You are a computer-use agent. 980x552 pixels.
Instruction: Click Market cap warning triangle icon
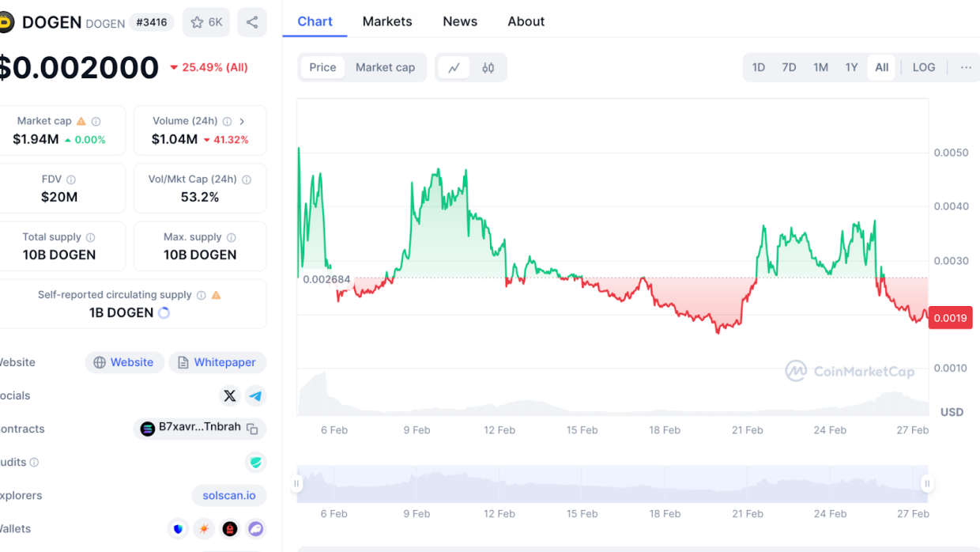81,121
